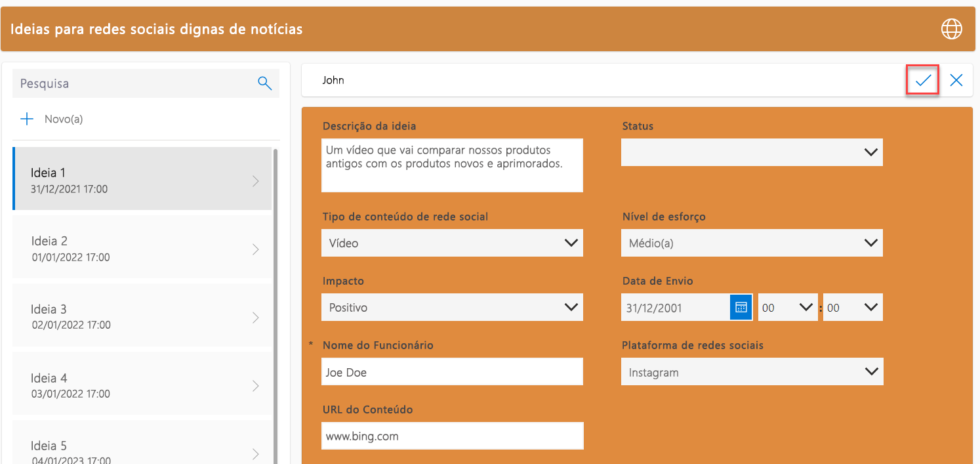Open Ideia 3 chevron arrow
The width and height of the screenshot is (980, 464).
click(x=256, y=318)
